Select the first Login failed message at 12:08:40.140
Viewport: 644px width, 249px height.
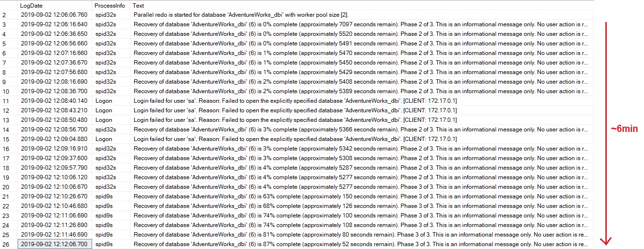(295, 101)
